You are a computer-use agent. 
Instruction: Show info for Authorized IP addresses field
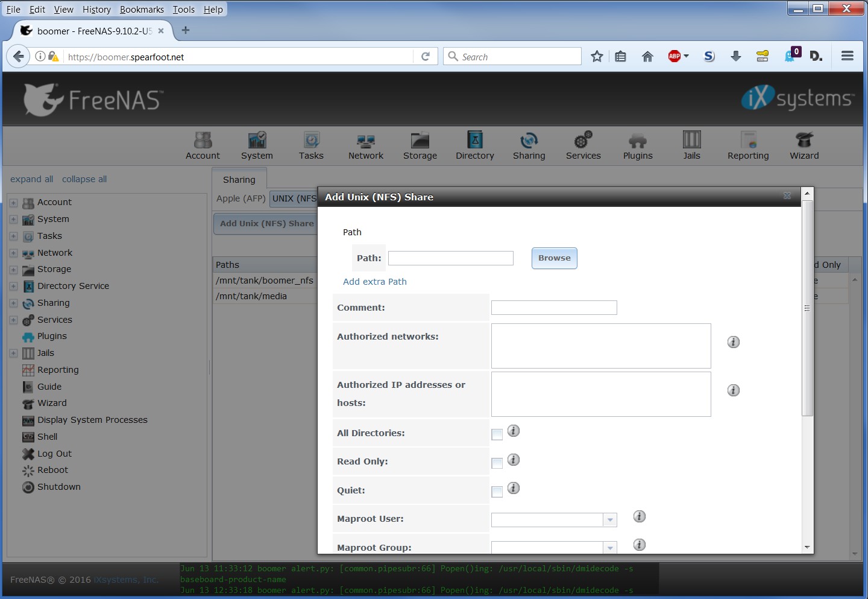(x=734, y=390)
